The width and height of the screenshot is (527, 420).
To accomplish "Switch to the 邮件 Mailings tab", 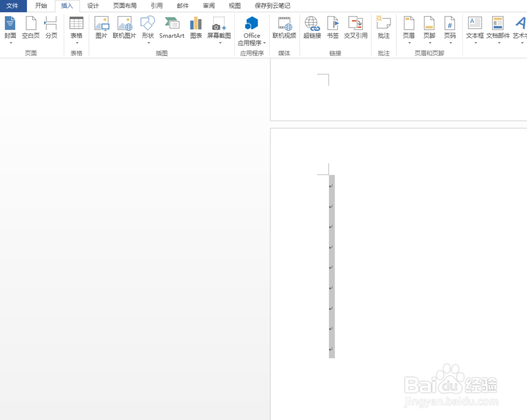I will pos(183,6).
